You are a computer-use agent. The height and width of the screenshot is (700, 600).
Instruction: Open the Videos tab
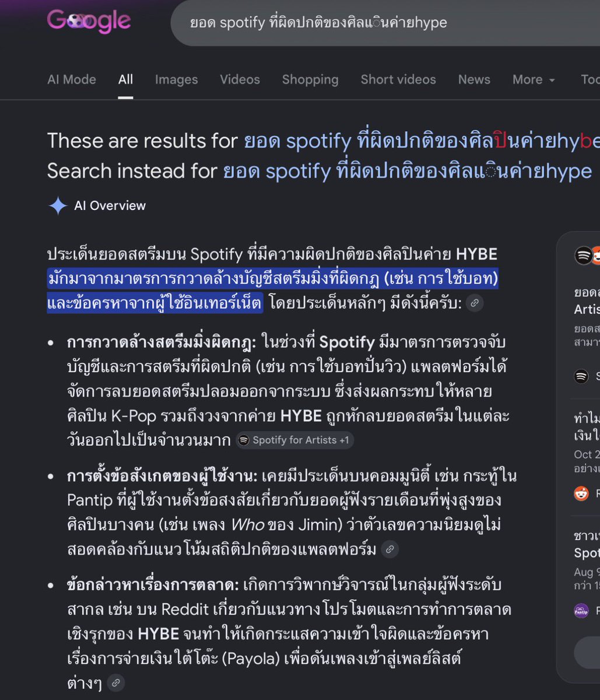tap(240, 79)
